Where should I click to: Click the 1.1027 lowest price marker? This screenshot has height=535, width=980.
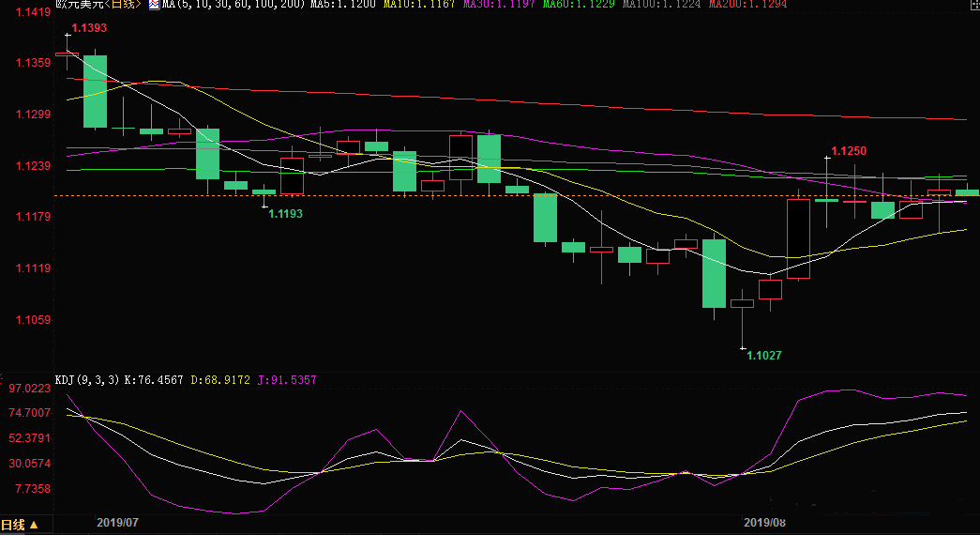pyautogui.click(x=763, y=356)
